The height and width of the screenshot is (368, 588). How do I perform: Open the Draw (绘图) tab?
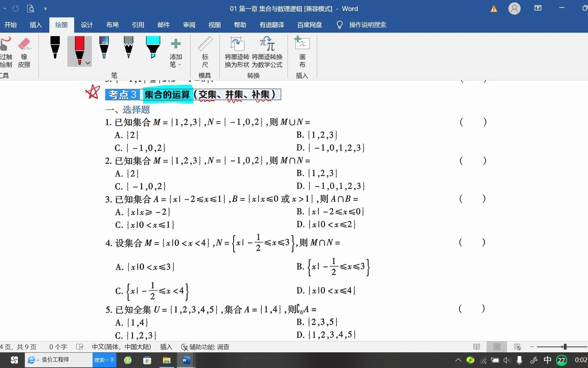click(61, 25)
